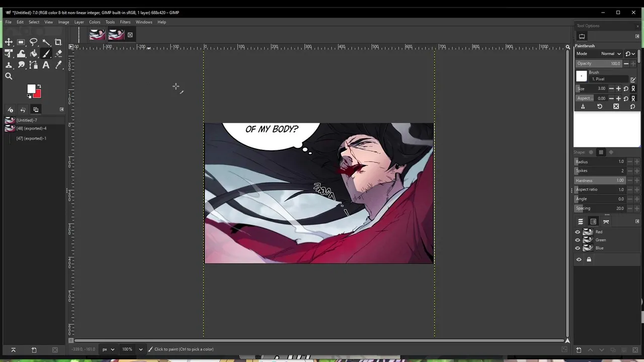The image size is (644, 362).
Task: Select the Crop tool
Action: (58, 43)
